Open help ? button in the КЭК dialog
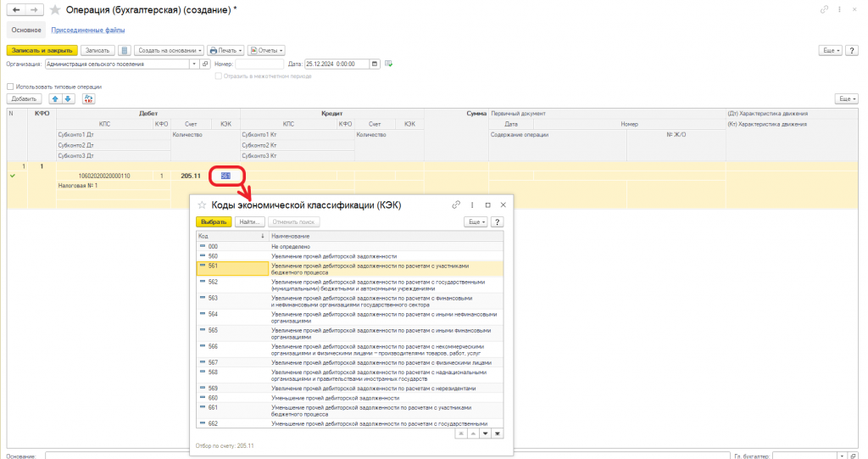Image resolution: width=868 pixels, height=459 pixels. (x=497, y=221)
